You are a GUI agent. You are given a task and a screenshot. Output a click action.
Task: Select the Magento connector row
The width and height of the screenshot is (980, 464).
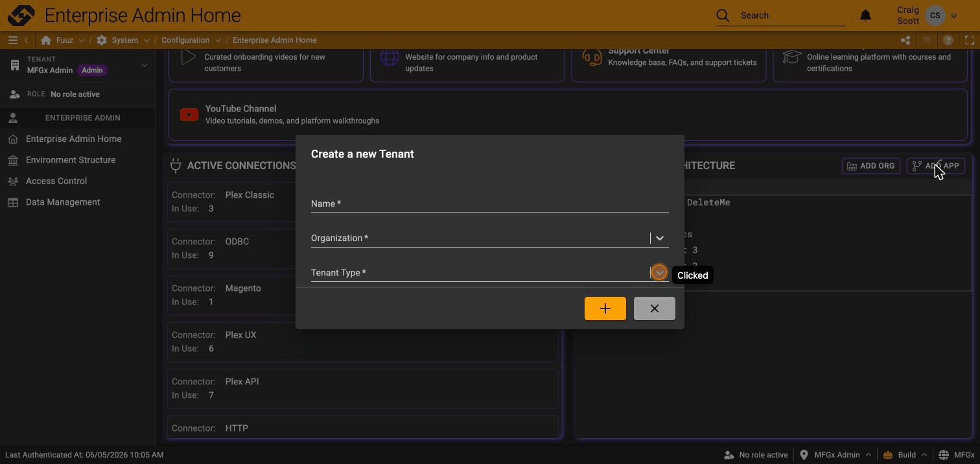pyautogui.click(x=363, y=295)
